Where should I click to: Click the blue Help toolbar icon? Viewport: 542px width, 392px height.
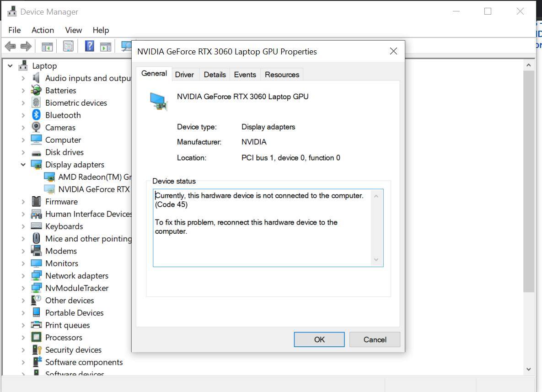coord(90,46)
